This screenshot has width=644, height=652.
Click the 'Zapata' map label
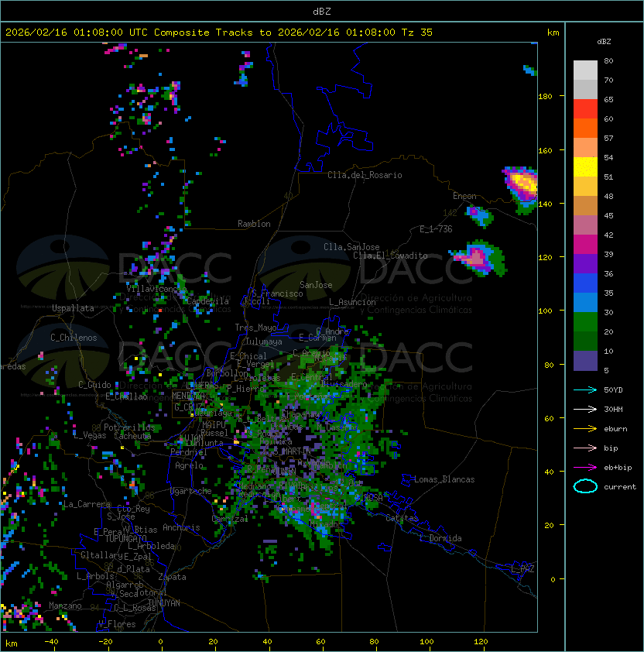[x=172, y=577]
